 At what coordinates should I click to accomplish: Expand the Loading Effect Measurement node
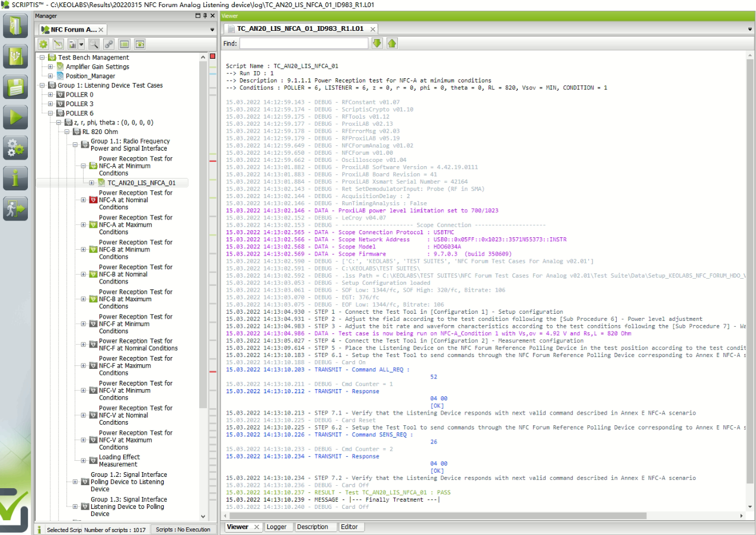(84, 460)
